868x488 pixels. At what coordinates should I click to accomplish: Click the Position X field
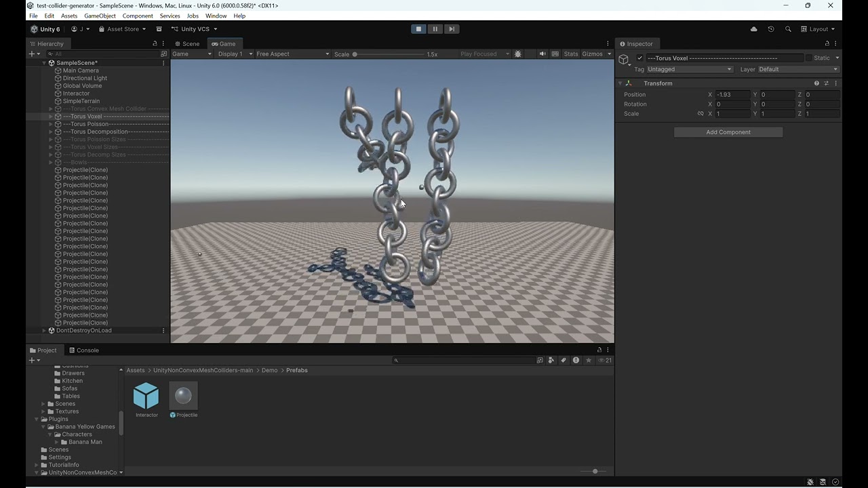click(x=732, y=95)
